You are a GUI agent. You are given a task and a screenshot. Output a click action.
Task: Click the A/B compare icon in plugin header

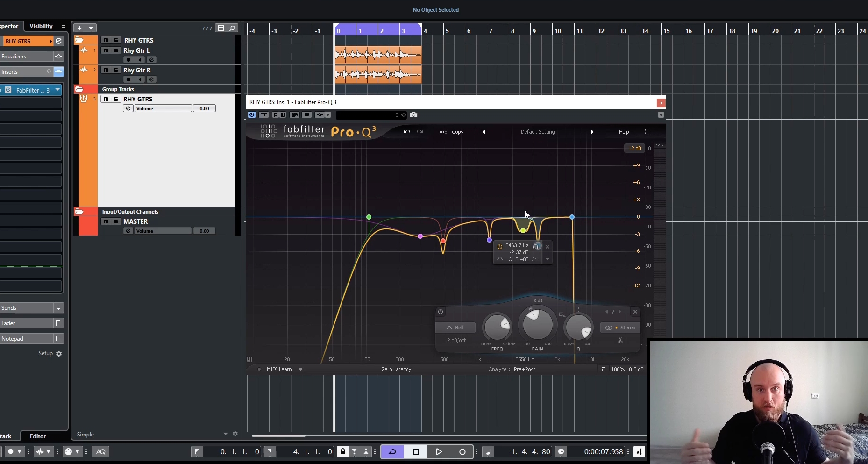click(x=294, y=114)
